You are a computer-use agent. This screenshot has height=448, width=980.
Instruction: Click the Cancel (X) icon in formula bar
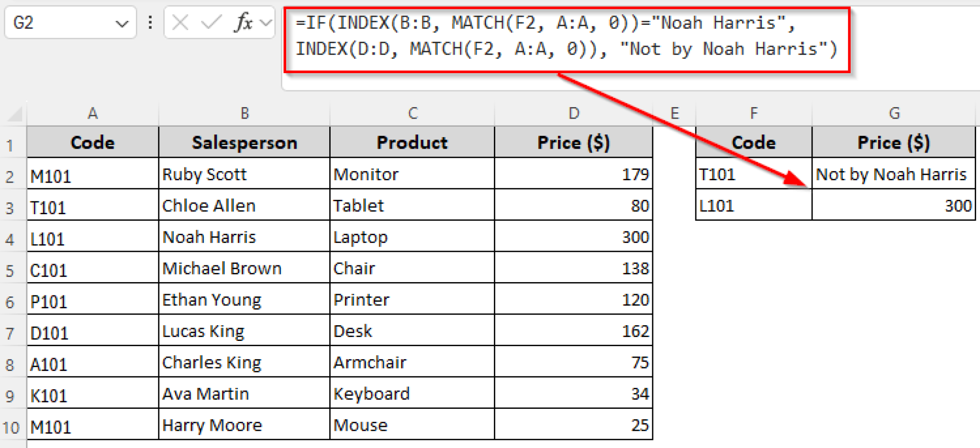pos(179,22)
